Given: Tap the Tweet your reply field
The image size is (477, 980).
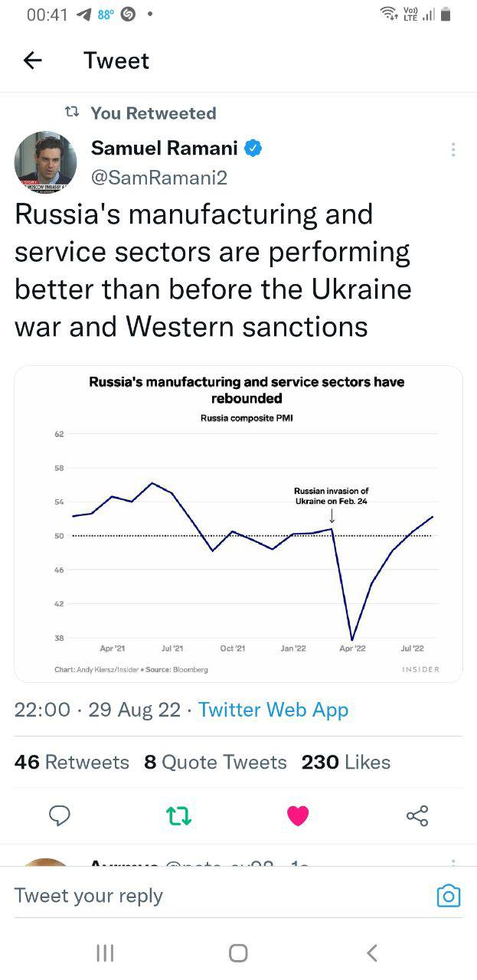Looking at the screenshot, I should [214, 896].
